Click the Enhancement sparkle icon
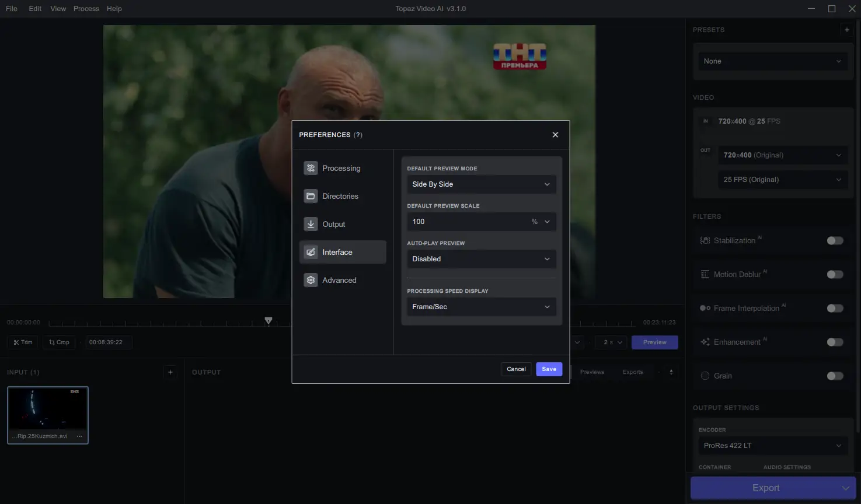The image size is (861, 504). point(705,342)
